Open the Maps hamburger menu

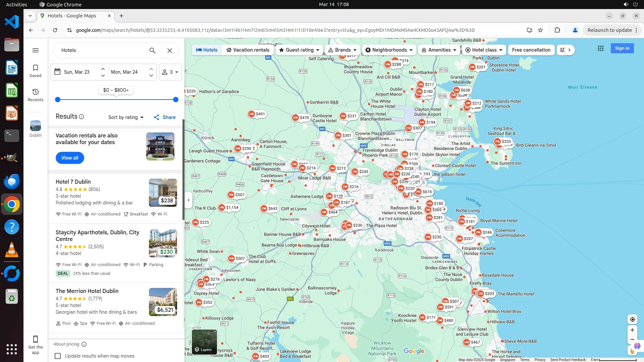click(x=36, y=50)
